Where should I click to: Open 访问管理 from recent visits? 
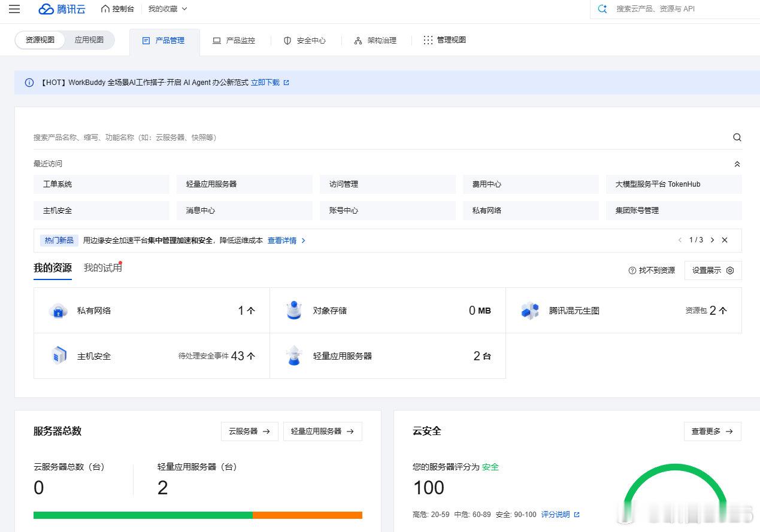(x=387, y=184)
